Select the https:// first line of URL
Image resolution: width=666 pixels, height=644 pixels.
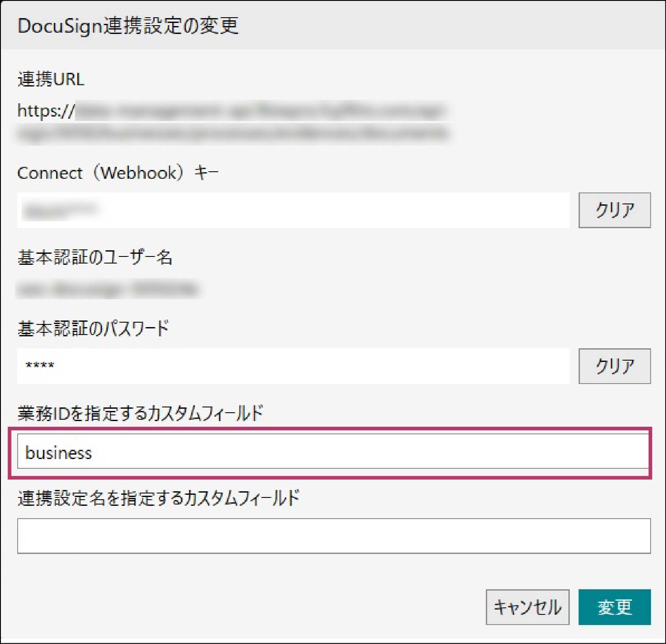coord(230,111)
